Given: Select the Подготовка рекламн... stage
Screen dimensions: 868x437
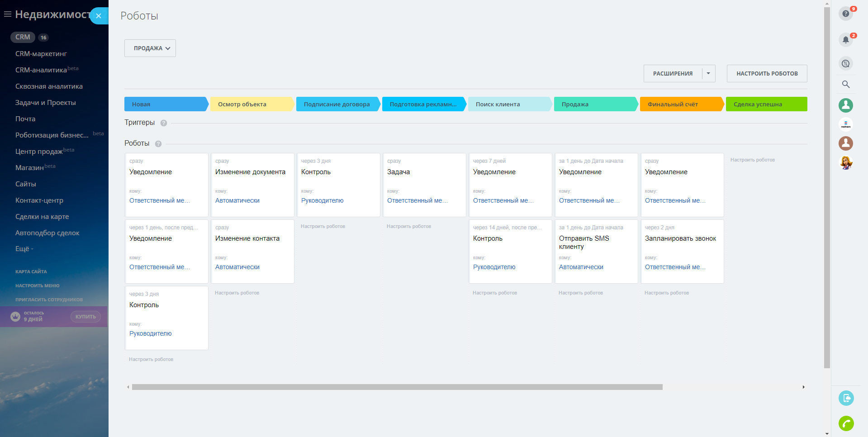Looking at the screenshot, I should [x=424, y=104].
